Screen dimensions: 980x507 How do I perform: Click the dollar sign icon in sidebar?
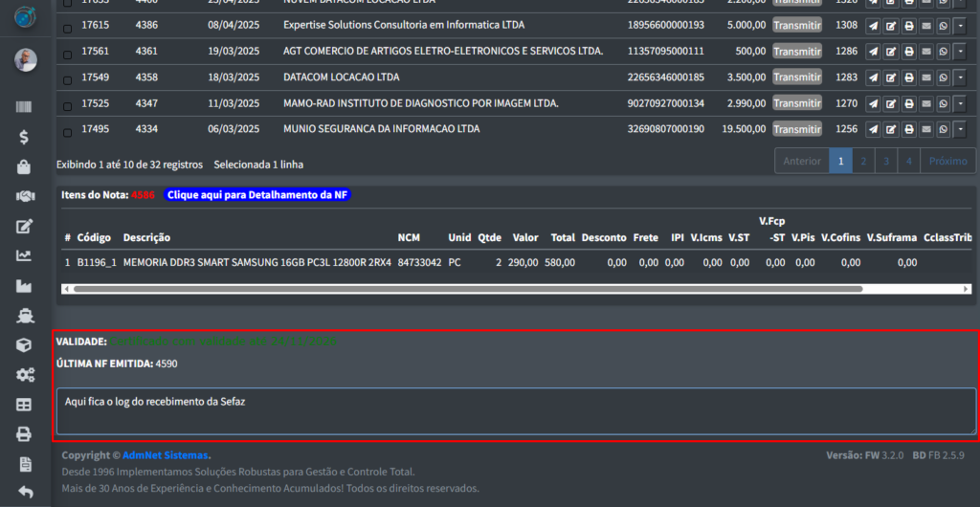click(x=24, y=137)
